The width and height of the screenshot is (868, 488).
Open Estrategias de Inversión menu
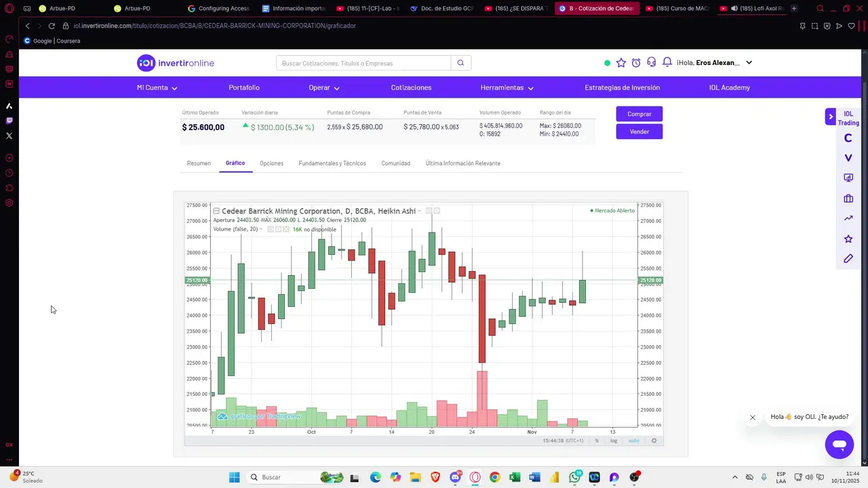point(623,87)
